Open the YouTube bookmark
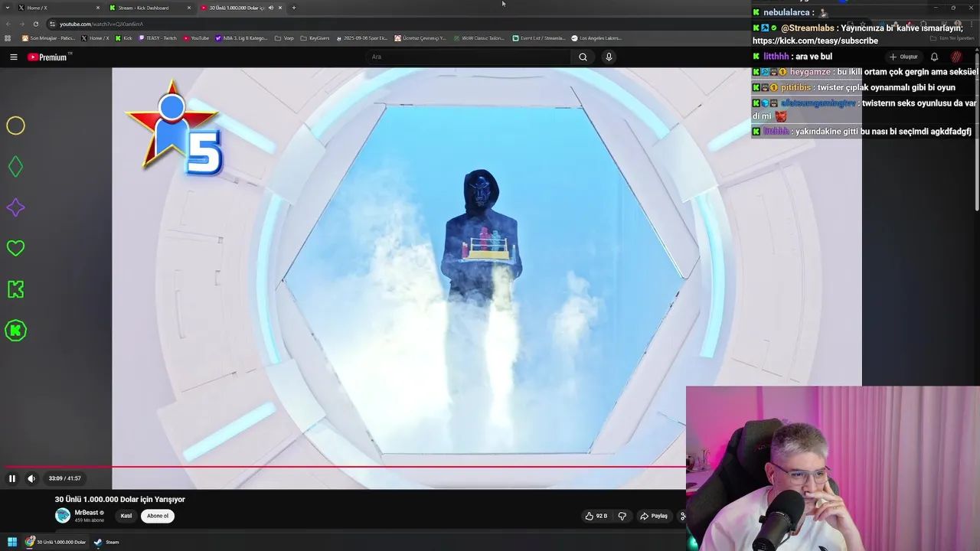Viewport: 980px width, 551px height. click(196, 38)
